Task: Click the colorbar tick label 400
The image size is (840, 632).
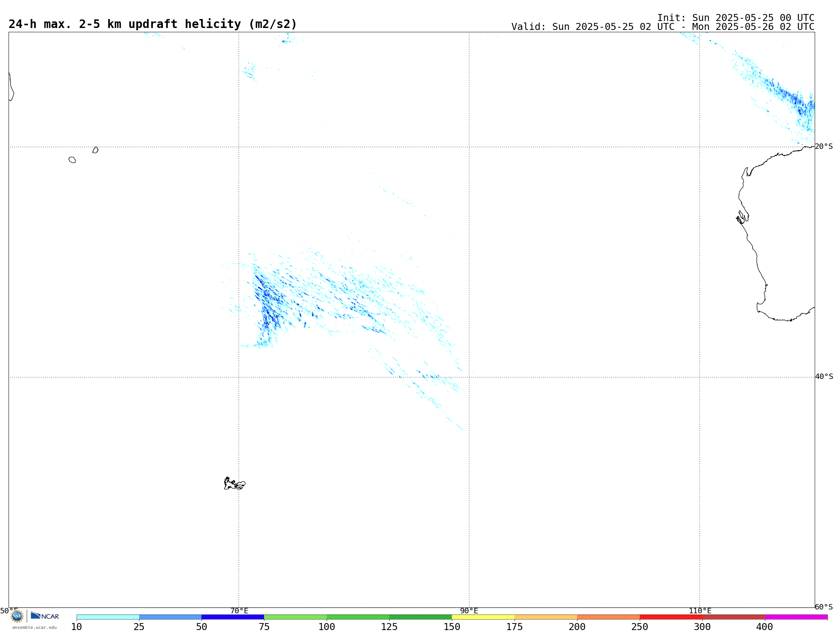Action: [765, 627]
